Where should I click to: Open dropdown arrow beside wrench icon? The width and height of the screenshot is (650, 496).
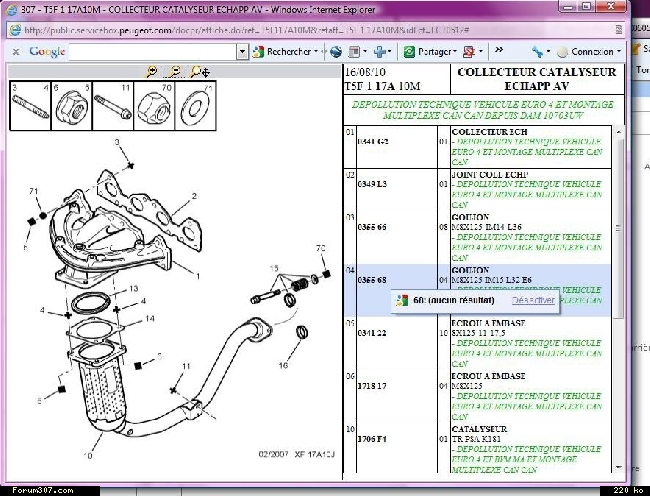click(x=548, y=51)
